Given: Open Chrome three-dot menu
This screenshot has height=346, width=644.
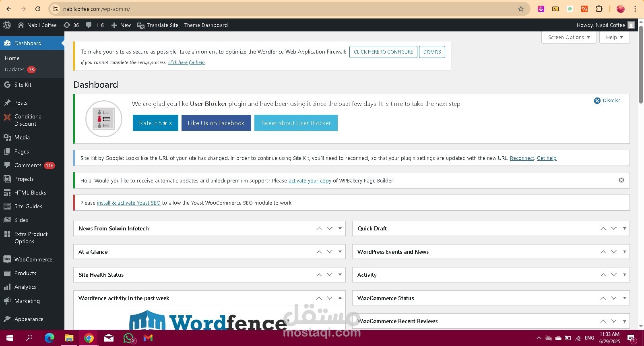Looking at the screenshot, I should [x=635, y=8].
